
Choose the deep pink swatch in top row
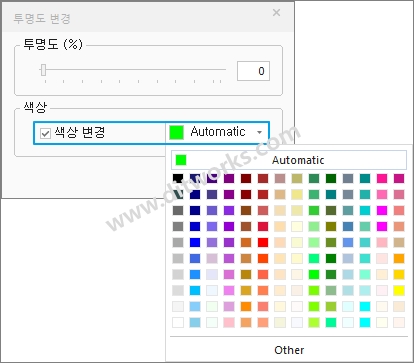coord(382,178)
